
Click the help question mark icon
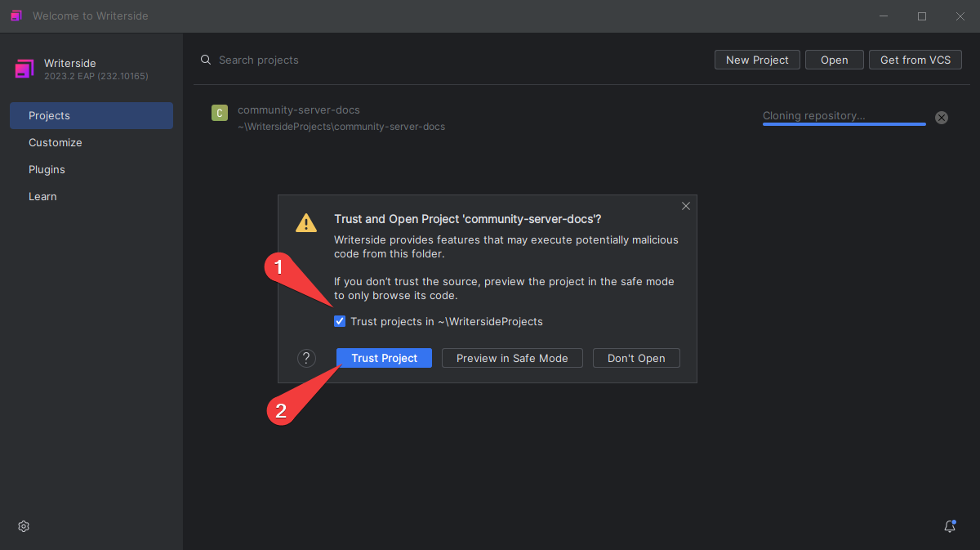point(306,358)
